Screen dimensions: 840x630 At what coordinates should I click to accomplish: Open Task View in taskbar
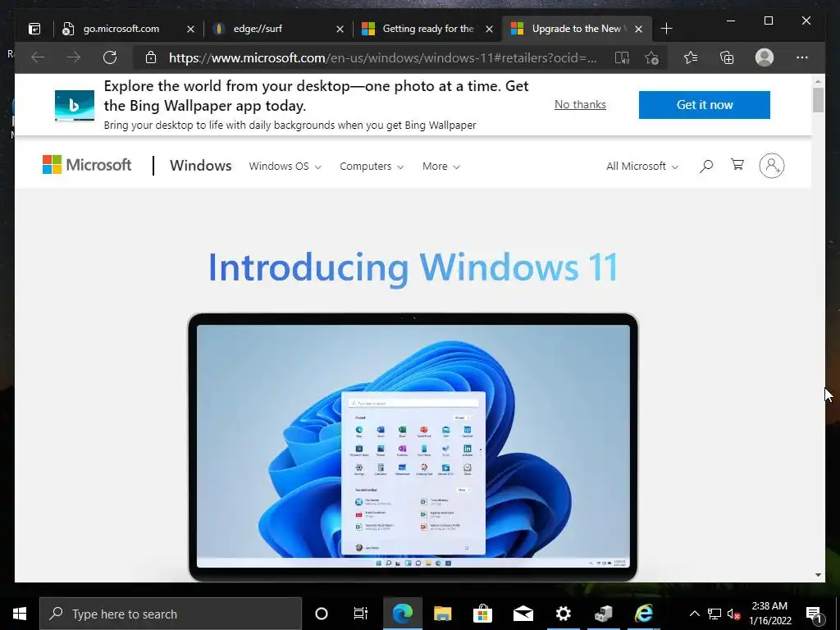click(361, 614)
